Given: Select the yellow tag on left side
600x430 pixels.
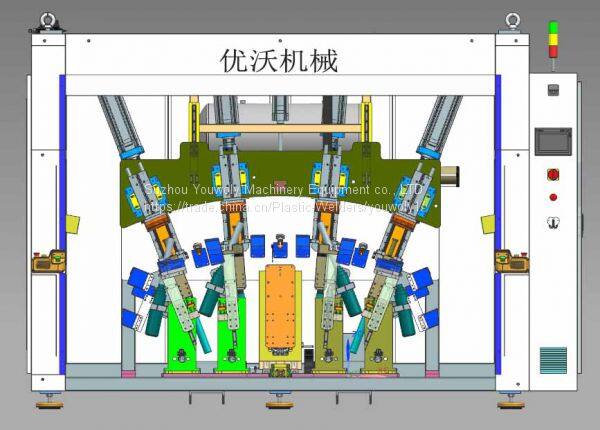Looking at the screenshot, I should point(71,222).
